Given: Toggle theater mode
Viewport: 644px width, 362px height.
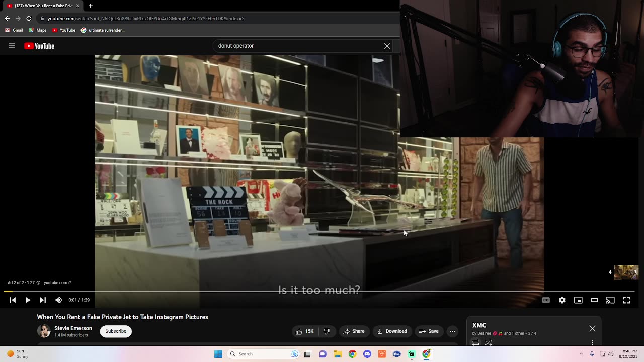Looking at the screenshot, I should 594,300.
